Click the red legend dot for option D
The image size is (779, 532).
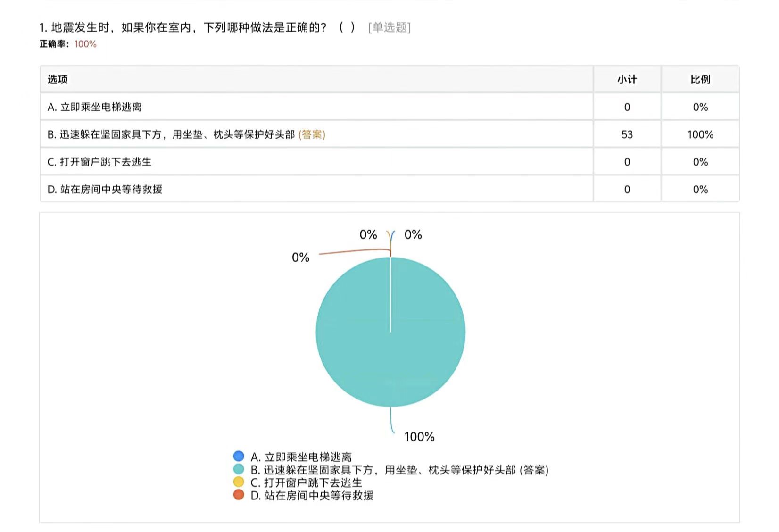[239, 495]
